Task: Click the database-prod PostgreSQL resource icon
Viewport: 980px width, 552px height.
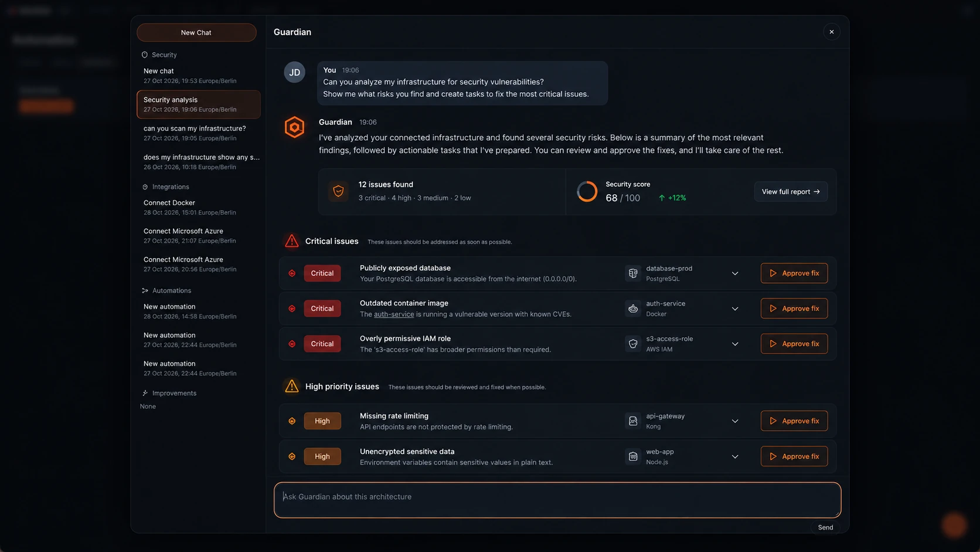Action: (633, 273)
